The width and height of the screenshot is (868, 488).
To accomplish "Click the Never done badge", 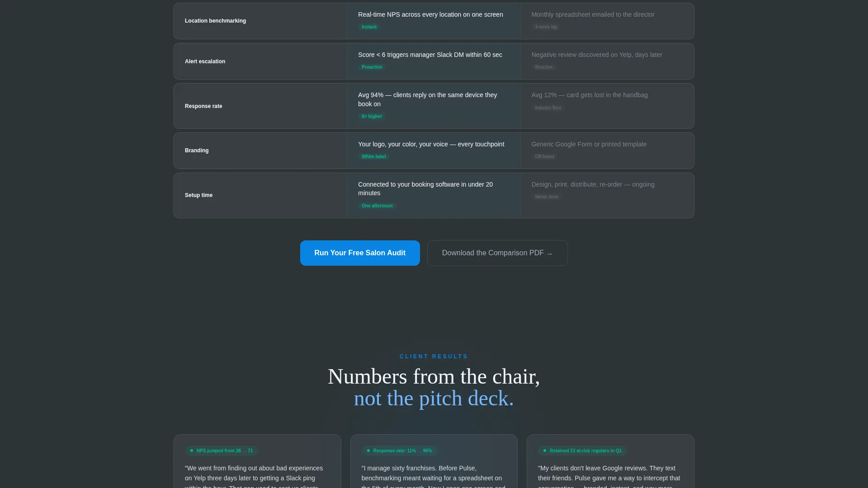I will point(547,197).
